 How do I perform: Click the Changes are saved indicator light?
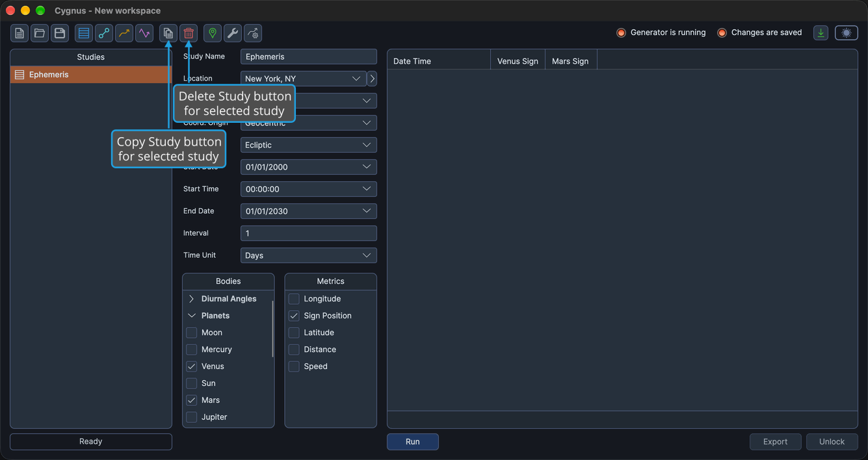[722, 32]
